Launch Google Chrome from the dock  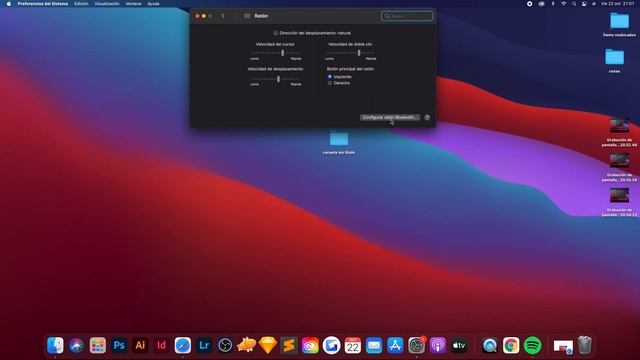[511, 346]
